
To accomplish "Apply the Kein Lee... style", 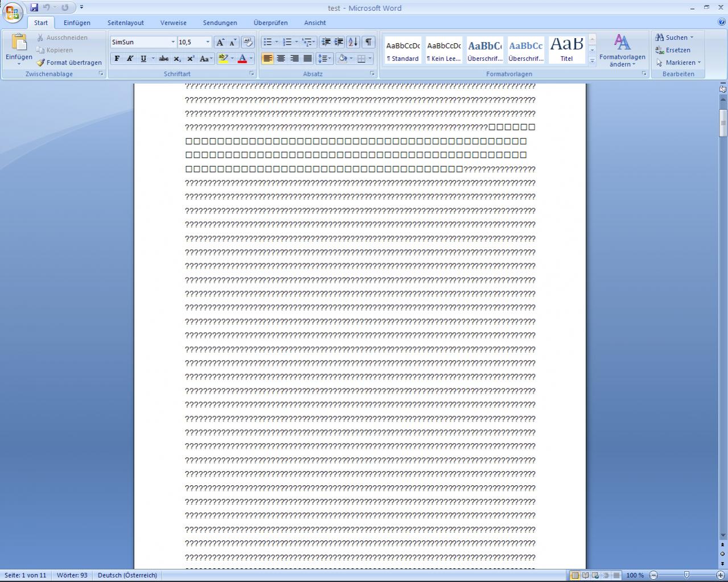I will click(444, 50).
